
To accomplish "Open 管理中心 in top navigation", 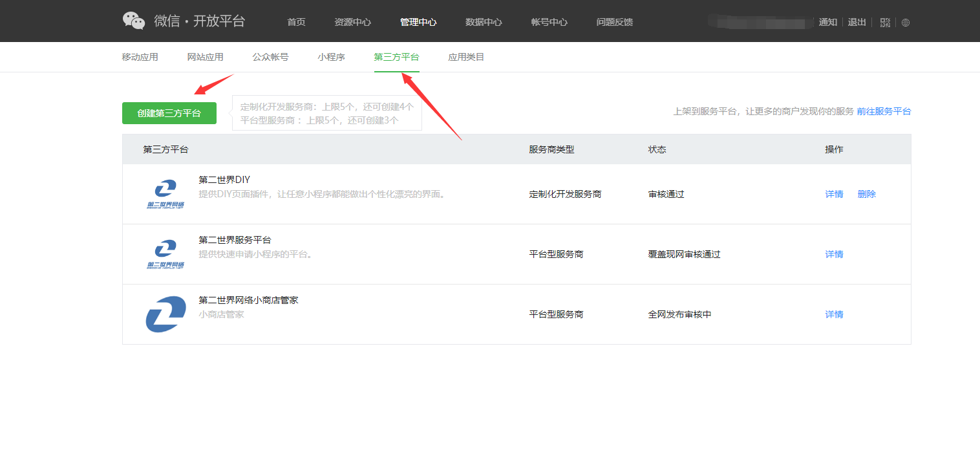I will 418,22.
